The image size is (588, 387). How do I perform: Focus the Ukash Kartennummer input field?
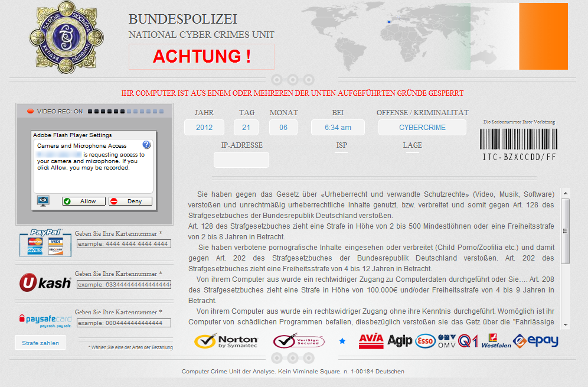click(x=124, y=285)
